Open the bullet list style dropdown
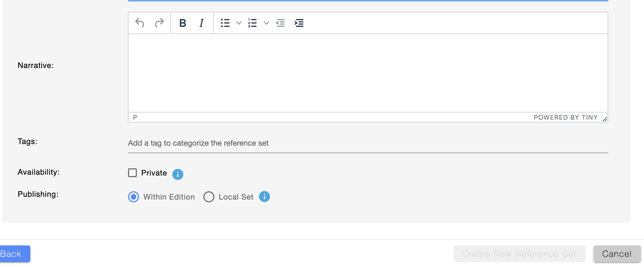This screenshot has height=267, width=644. tap(239, 23)
